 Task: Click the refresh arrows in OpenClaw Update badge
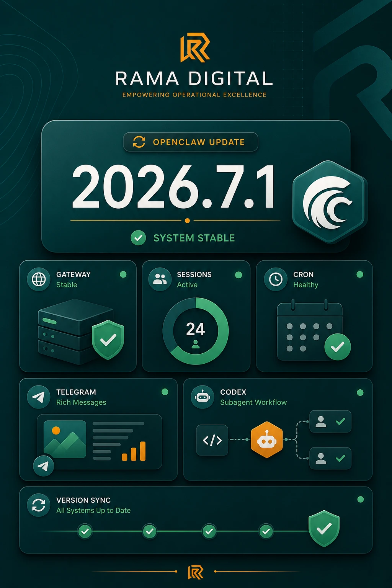pos(139,142)
